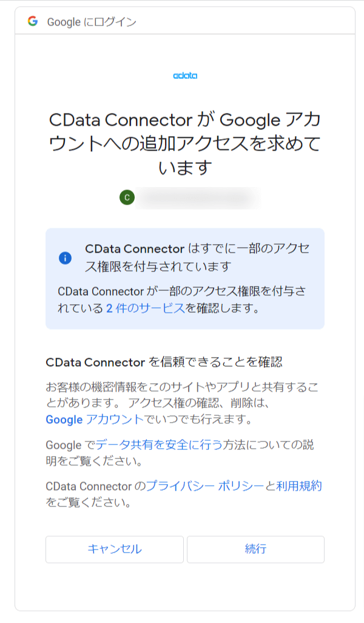Select the blurred account email chip
The width and height of the screenshot is (364, 623).
[x=194, y=197]
